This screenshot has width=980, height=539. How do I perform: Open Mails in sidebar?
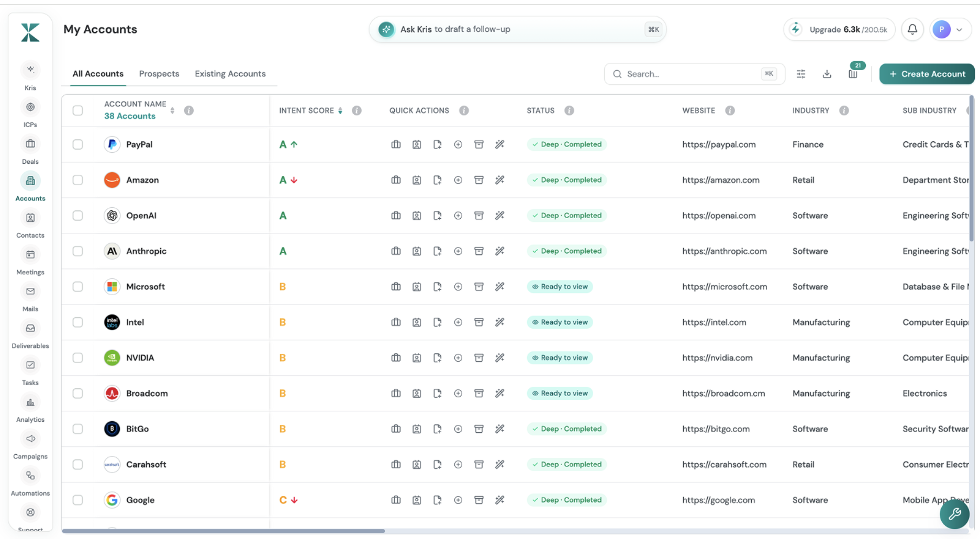pyautogui.click(x=30, y=298)
